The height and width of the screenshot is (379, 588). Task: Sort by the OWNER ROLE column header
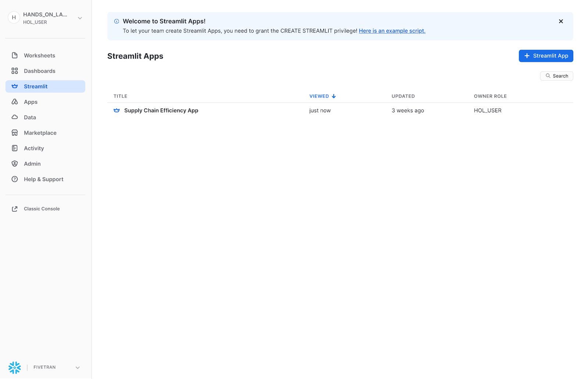coord(490,96)
